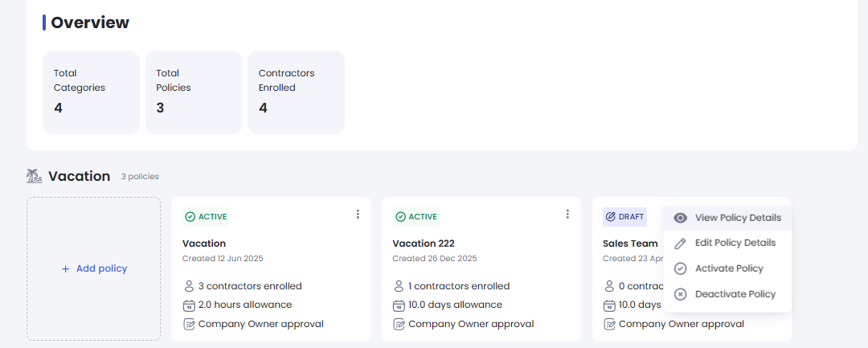Click the X circle Deactivate icon
The height and width of the screenshot is (348, 868).
[x=680, y=294]
